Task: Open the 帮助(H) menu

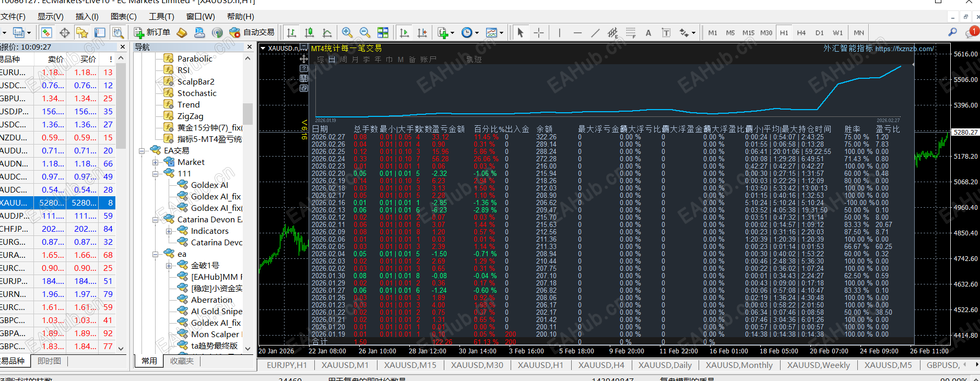Action: (x=240, y=17)
